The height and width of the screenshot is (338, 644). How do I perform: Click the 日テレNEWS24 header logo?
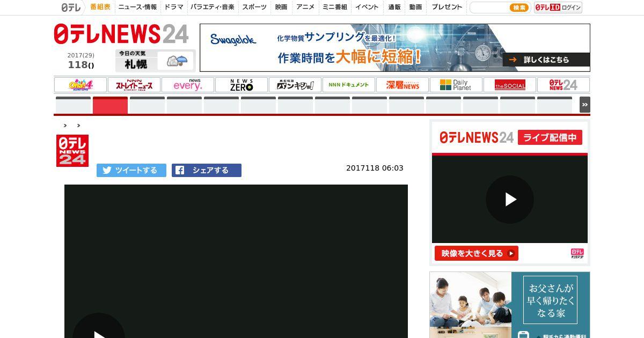121,34
